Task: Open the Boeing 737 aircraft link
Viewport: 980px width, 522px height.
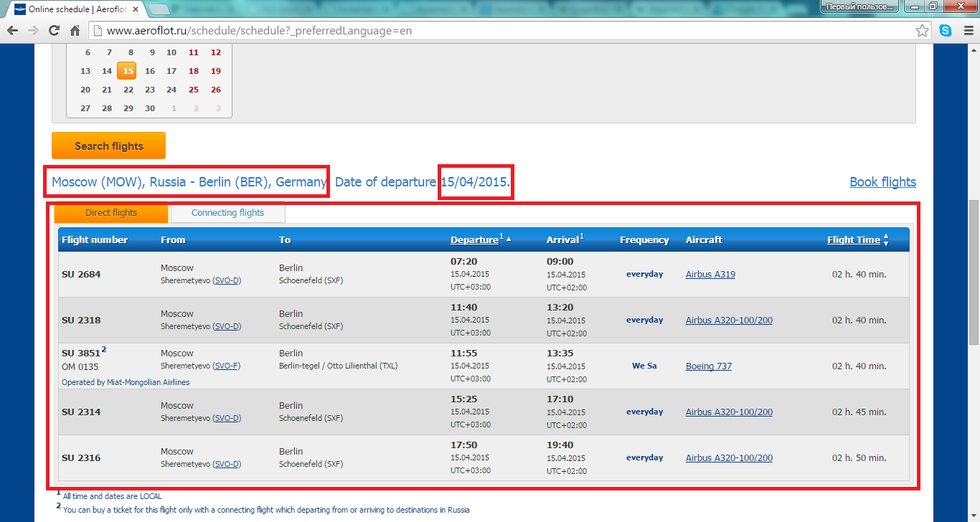Action: (x=709, y=366)
